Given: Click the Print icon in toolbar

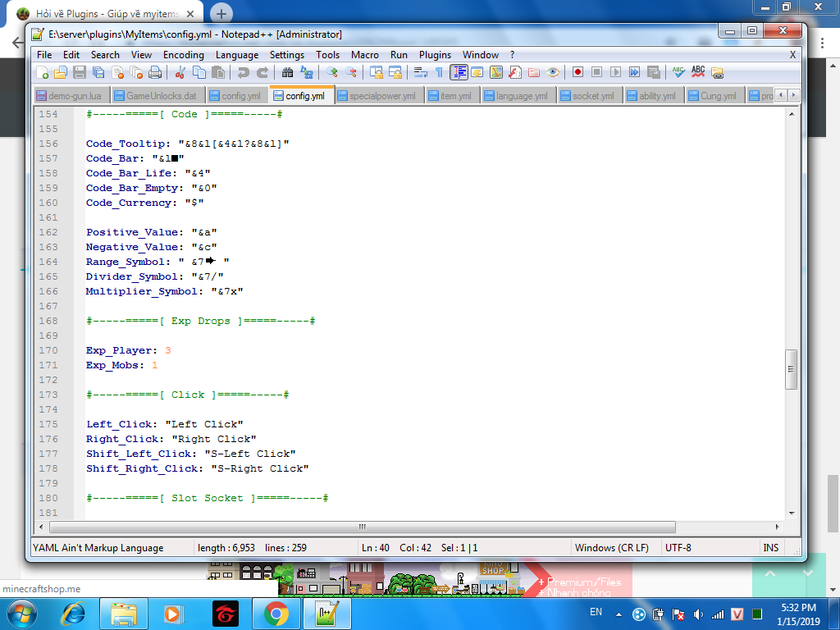Looking at the screenshot, I should [x=155, y=72].
